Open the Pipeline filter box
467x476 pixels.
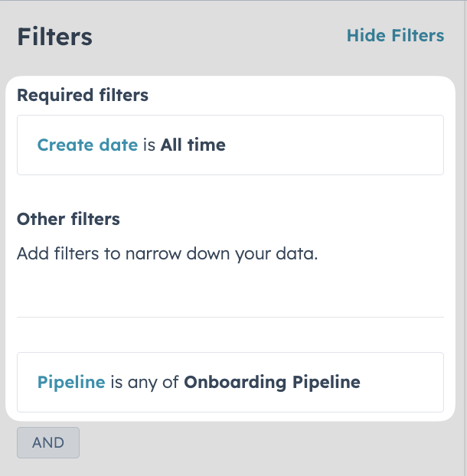click(230, 382)
